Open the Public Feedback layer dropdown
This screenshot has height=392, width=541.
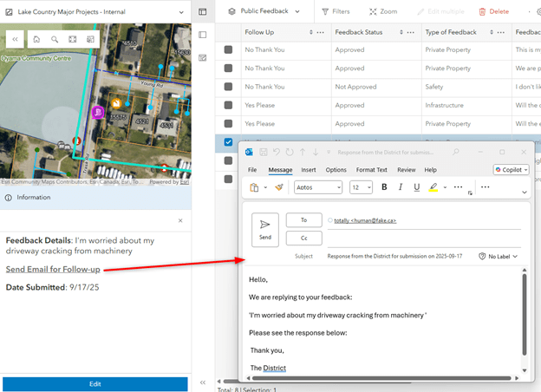click(x=297, y=11)
